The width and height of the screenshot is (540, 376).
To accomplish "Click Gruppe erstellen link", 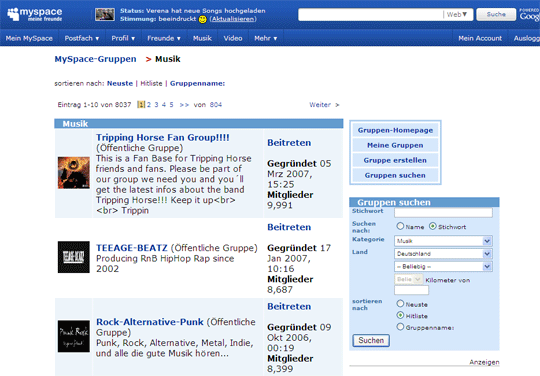I will [x=395, y=160].
